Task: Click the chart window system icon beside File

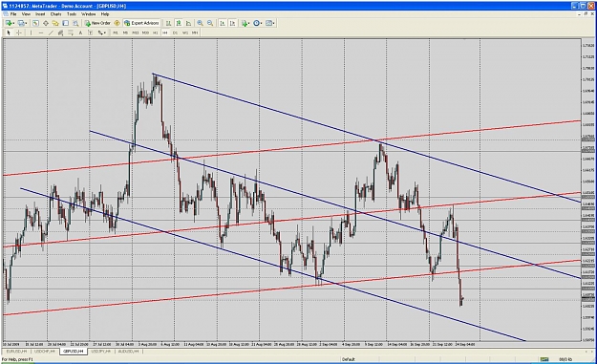Action: coord(5,13)
